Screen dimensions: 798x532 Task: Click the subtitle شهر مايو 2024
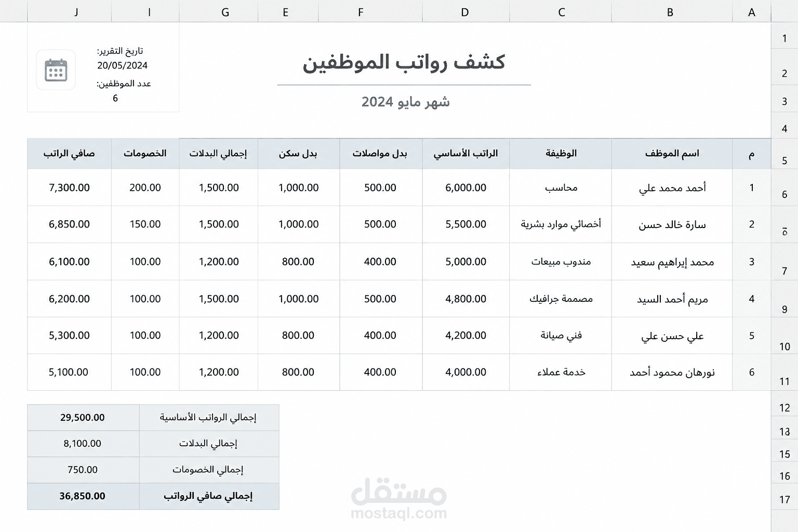pyautogui.click(x=406, y=102)
